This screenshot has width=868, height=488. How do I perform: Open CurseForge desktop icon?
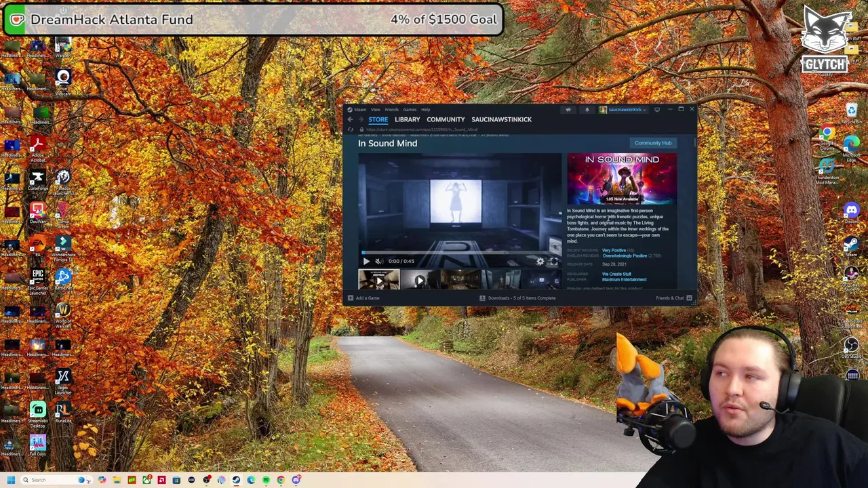pyautogui.click(x=38, y=180)
